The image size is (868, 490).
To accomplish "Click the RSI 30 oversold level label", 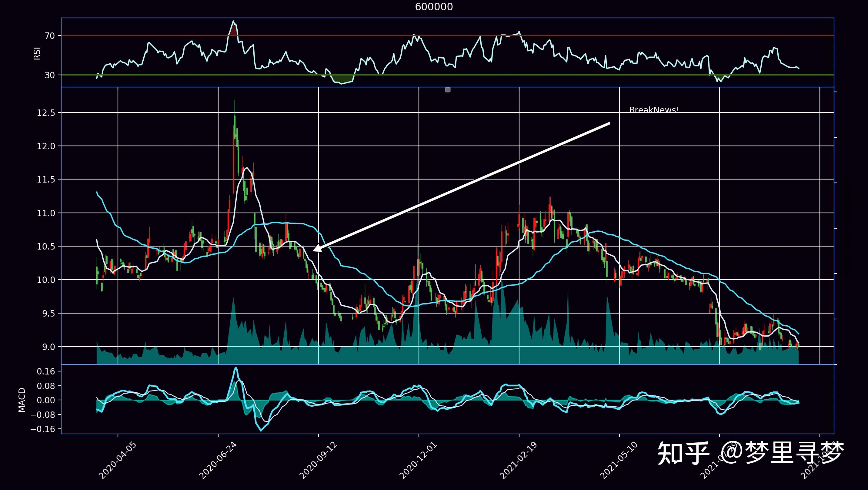I will [x=49, y=75].
